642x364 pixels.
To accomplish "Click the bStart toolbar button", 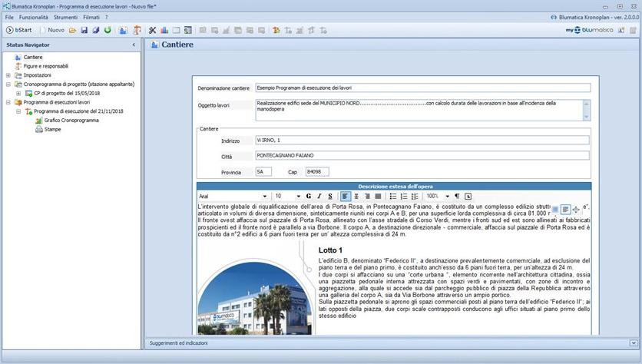I will 22,30.
